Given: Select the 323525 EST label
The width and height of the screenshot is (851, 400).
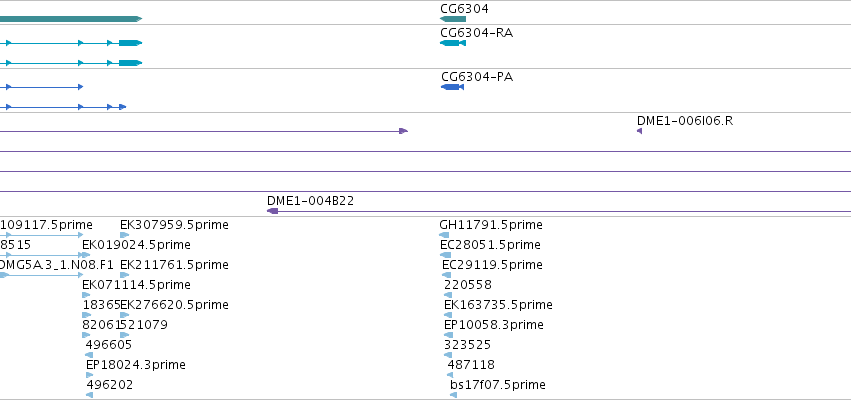Looking at the screenshot, I should click(467, 345).
